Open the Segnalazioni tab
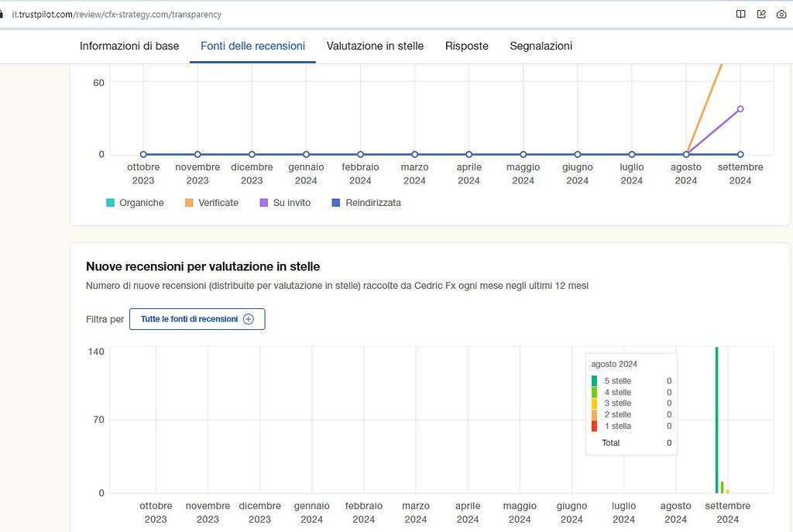Viewport: 793px width, 532px height. (541, 46)
